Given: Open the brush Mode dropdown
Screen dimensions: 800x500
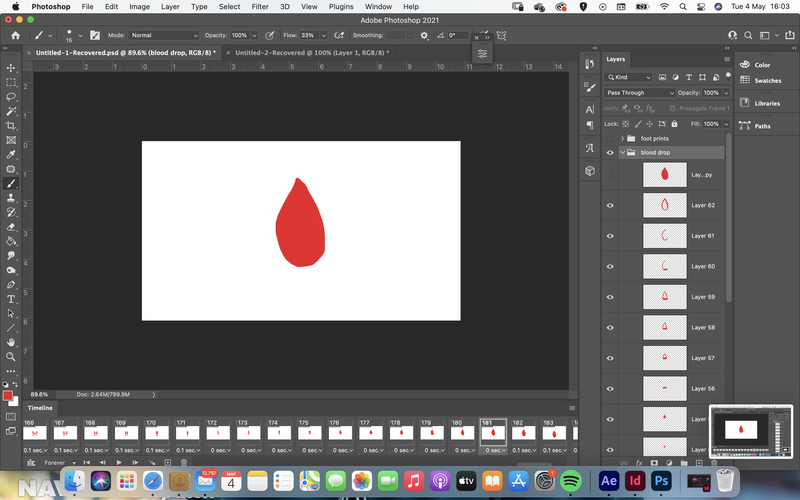Looking at the screenshot, I should point(164,35).
